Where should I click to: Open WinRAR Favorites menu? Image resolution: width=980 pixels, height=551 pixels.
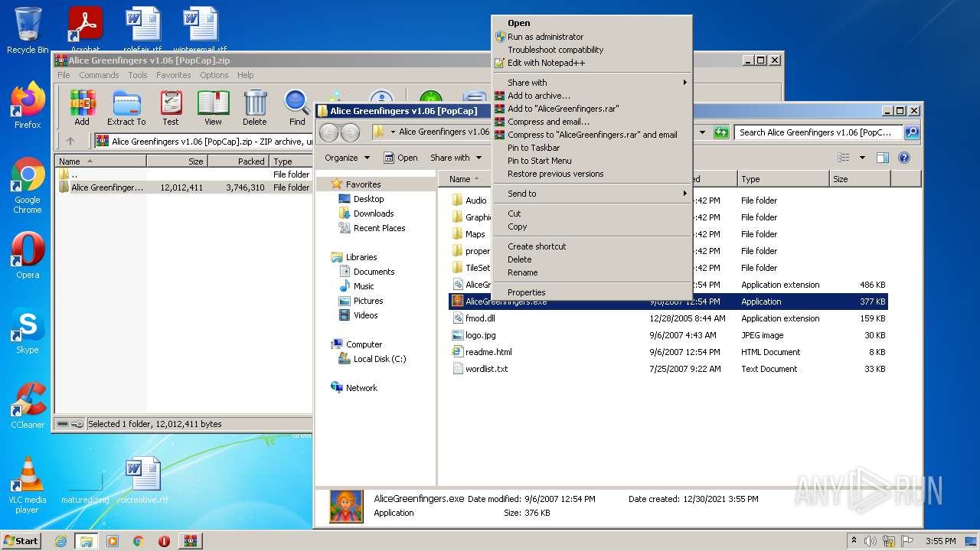click(x=174, y=75)
